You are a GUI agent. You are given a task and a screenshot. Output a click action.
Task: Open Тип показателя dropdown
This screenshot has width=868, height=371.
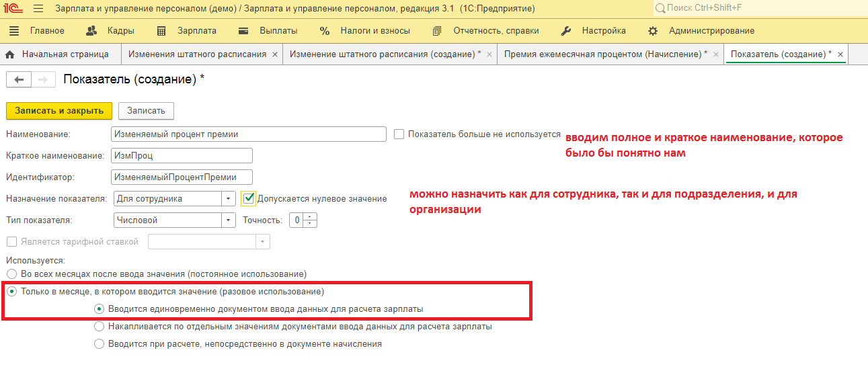(x=229, y=220)
